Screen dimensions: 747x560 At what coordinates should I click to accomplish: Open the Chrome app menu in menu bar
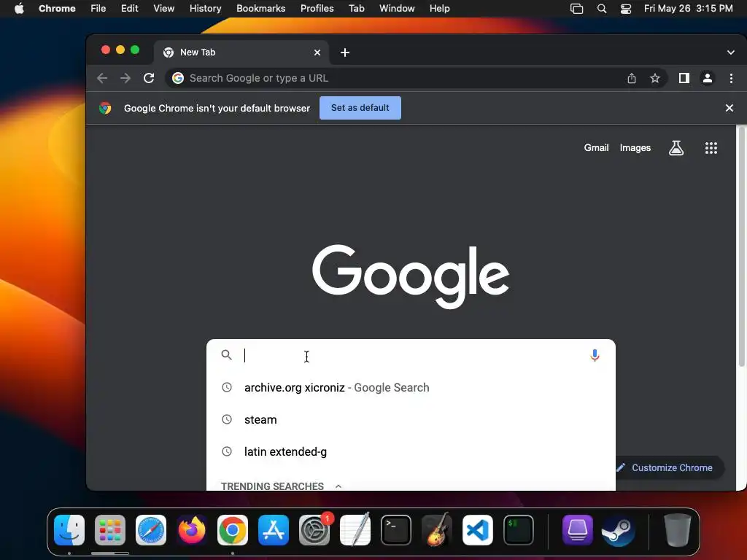pyautogui.click(x=57, y=9)
